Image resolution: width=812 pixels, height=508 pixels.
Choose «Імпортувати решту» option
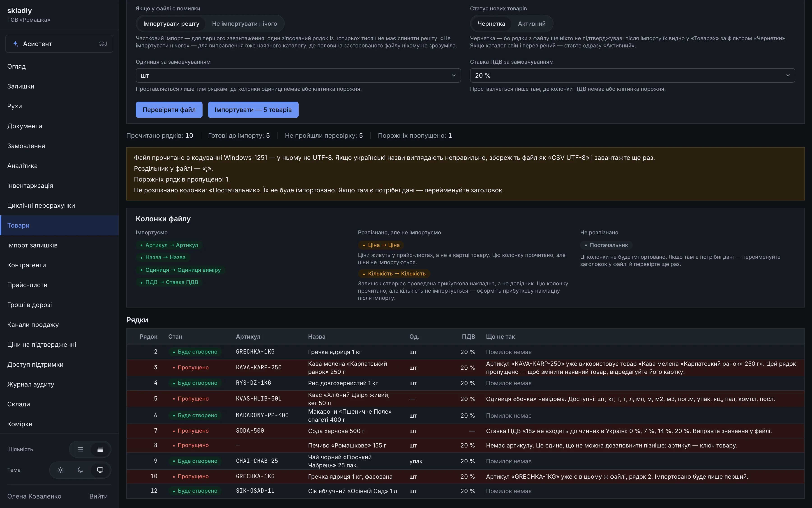(171, 24)
